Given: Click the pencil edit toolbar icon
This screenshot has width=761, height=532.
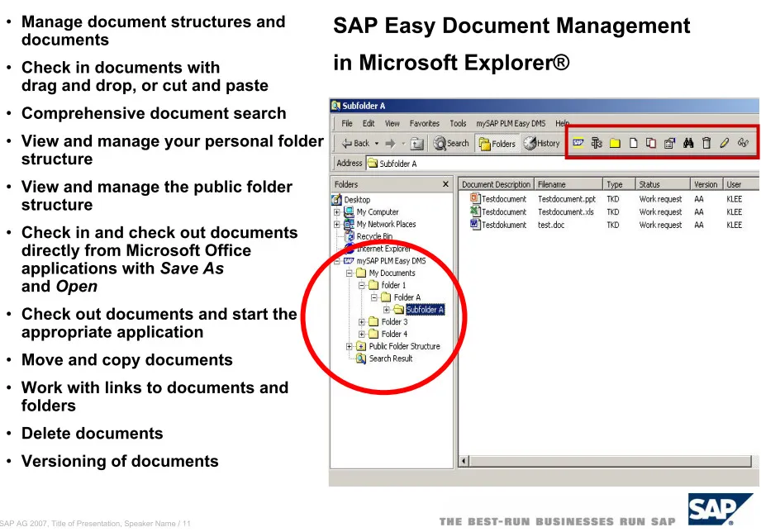Looking at the screenshot, I should 725,142.
